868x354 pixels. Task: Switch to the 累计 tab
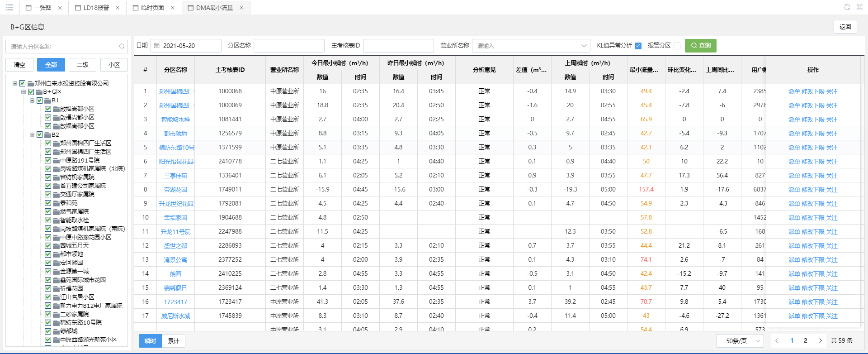[x=174, y=341]
